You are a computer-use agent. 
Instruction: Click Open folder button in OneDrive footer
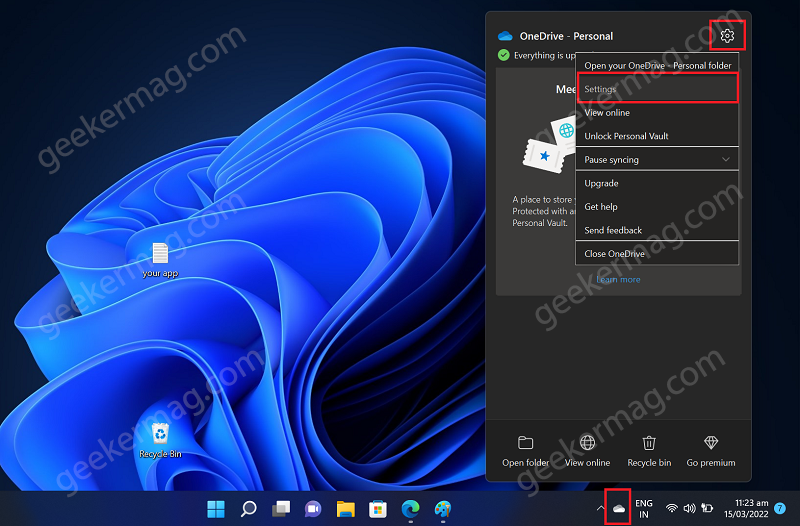pos(526,451)
